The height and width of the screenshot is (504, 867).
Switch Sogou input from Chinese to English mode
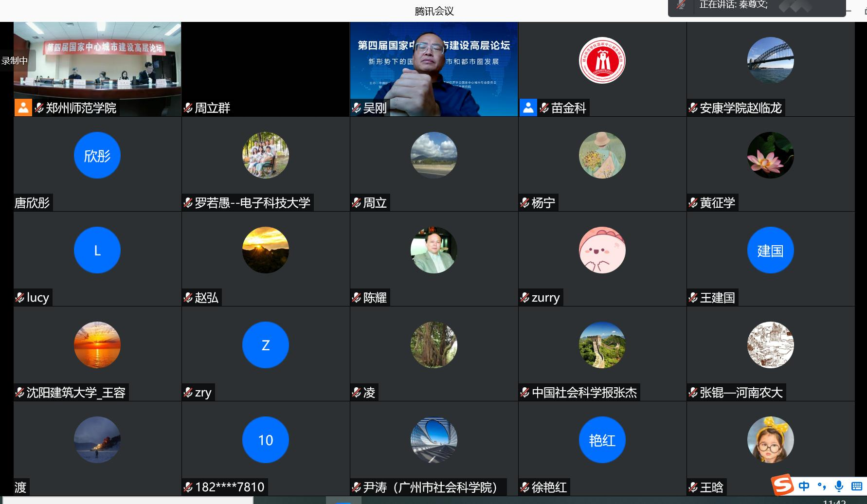(x=804, y=486)
